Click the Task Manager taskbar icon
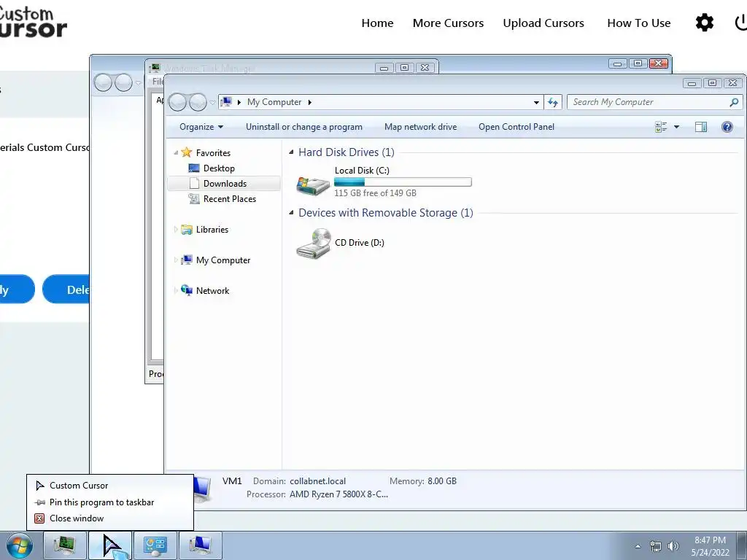Viewport: 747px width, 560px height. pyautogui.click(x=65, y=545)
